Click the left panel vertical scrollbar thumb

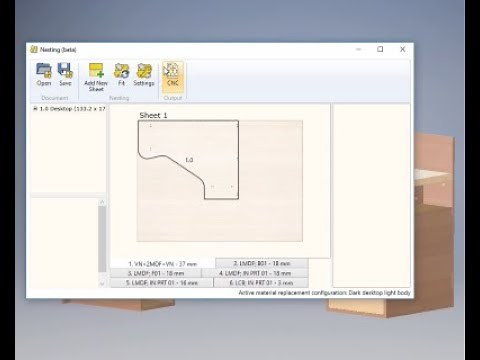coord(102,239)
